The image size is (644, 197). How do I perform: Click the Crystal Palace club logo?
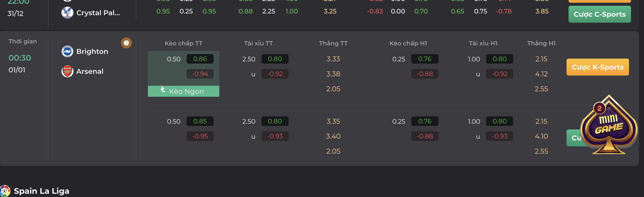[67, 13]
